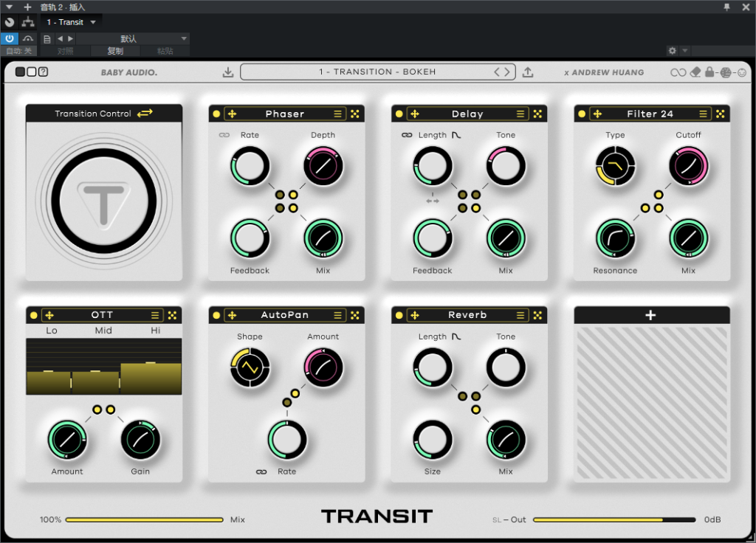756x543 pixels.
Task: Click AutoPan module move handle icon
Action: 233,315
